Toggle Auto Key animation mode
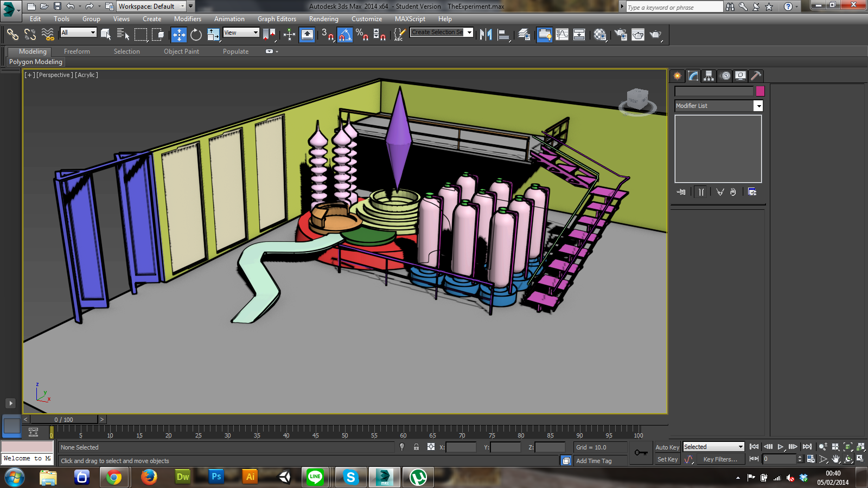The width and height of the screenshot is (868, 488). [x=667, y=447]
